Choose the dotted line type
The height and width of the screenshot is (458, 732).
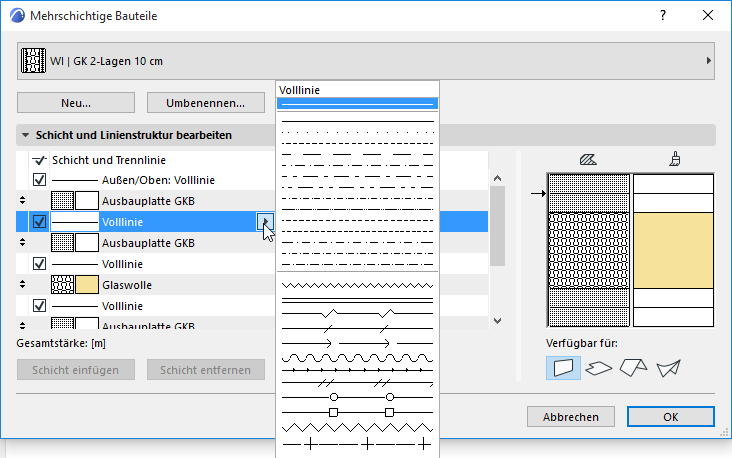click(x=357, y=133)
